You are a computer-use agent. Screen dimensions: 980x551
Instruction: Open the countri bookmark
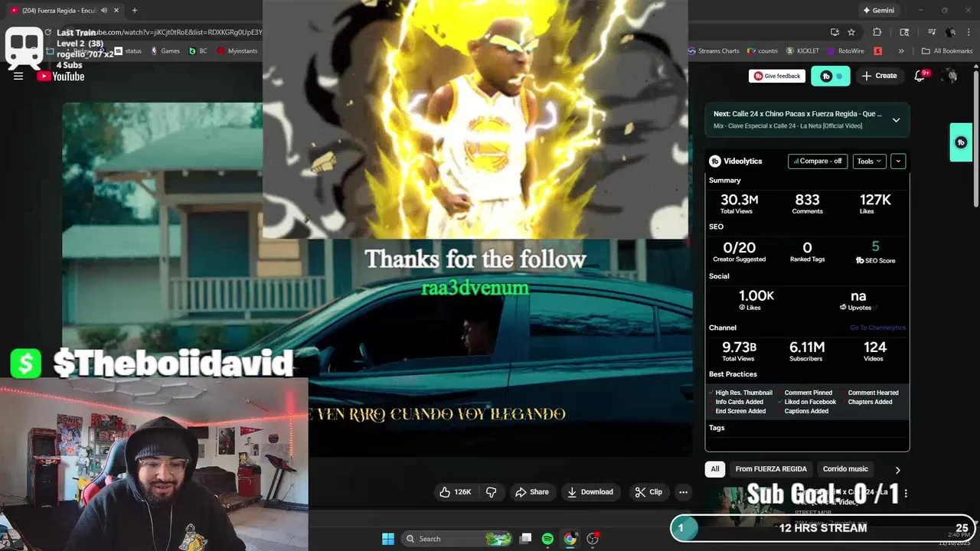[763, 51]
